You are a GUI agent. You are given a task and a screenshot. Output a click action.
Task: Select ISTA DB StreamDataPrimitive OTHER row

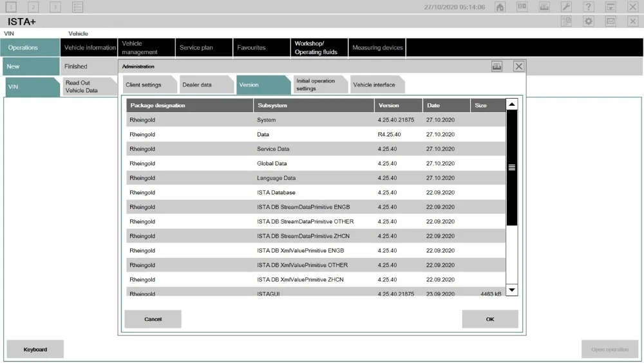coord(316,222)
